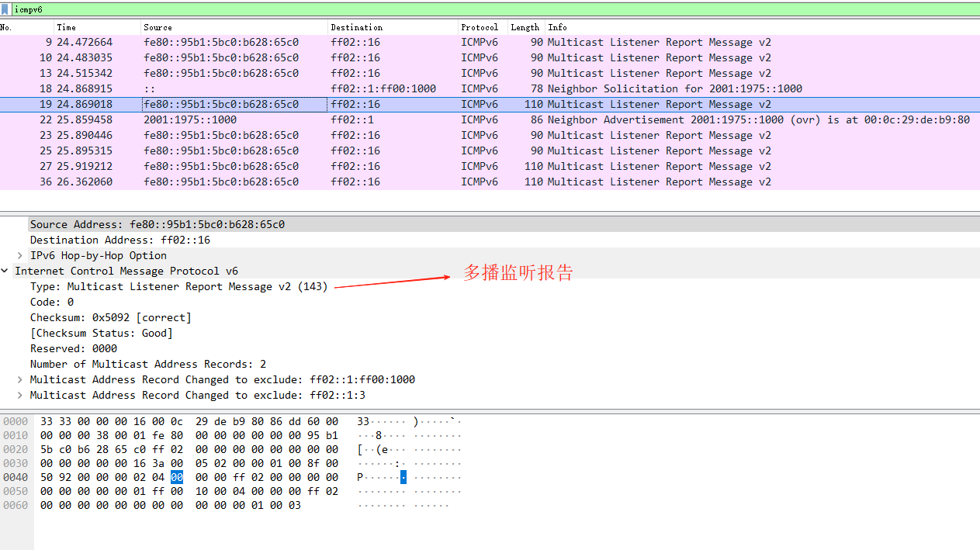Select packet number 10 row
The image size is (980, 550).
pyautogui.click(x=490, y=57)
